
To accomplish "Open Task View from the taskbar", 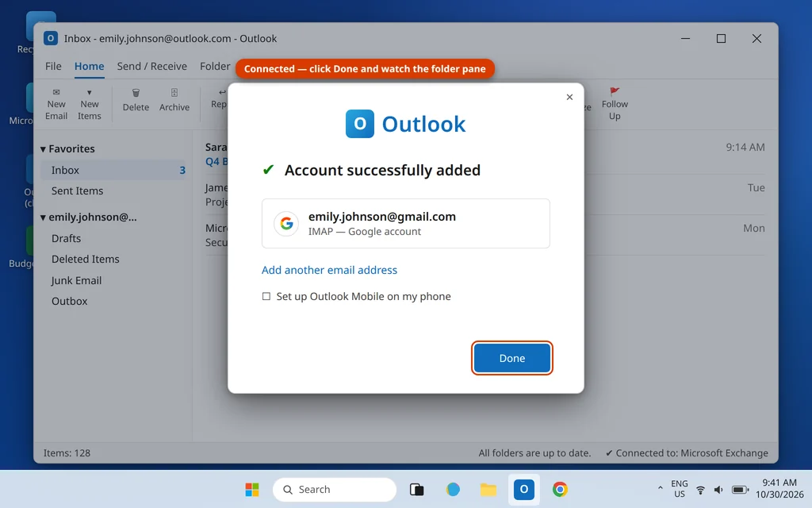I will tap(417, 489).
